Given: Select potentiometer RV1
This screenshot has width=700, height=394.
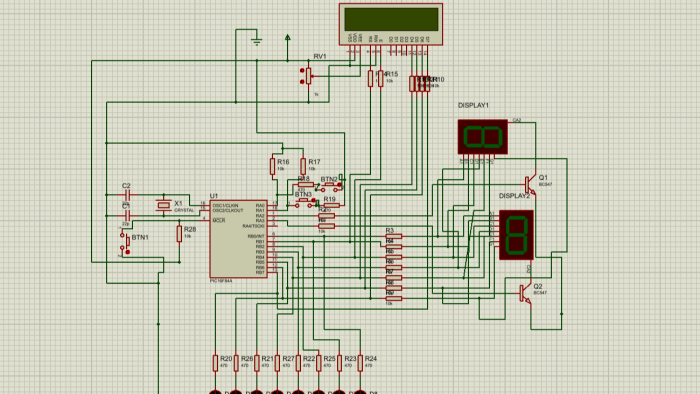Looking at the screenshot, I should click(x=308, y=76).
